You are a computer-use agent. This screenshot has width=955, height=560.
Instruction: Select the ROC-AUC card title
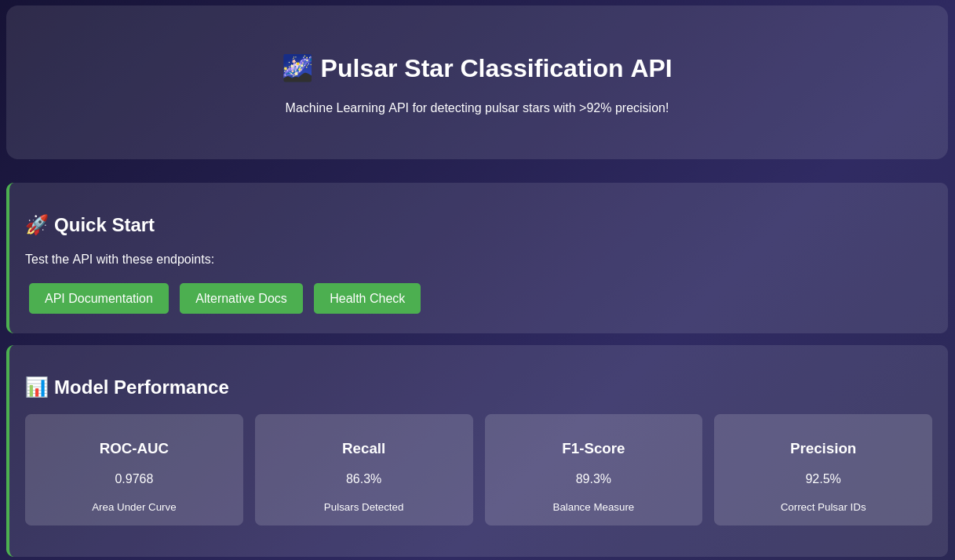[134, 449]
